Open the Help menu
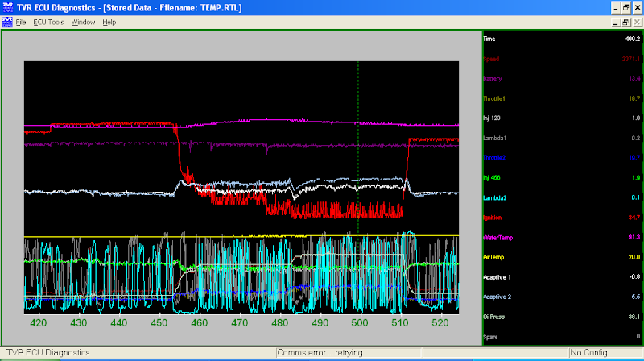 [109, 23]
